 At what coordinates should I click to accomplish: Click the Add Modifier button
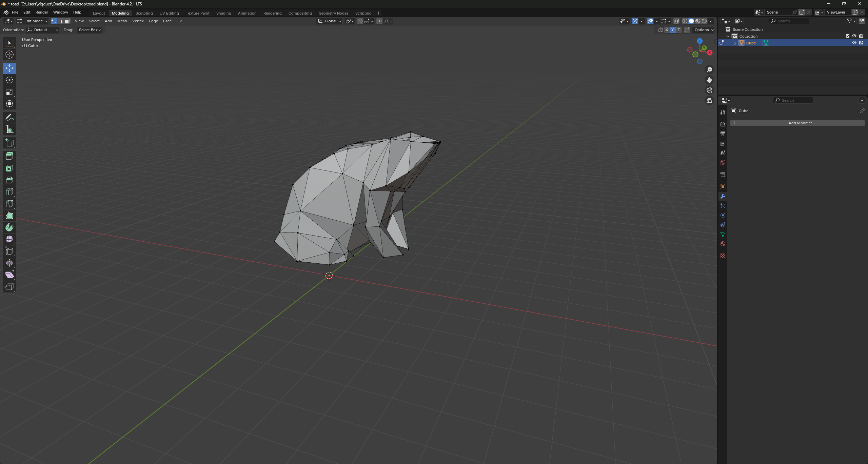797,123
